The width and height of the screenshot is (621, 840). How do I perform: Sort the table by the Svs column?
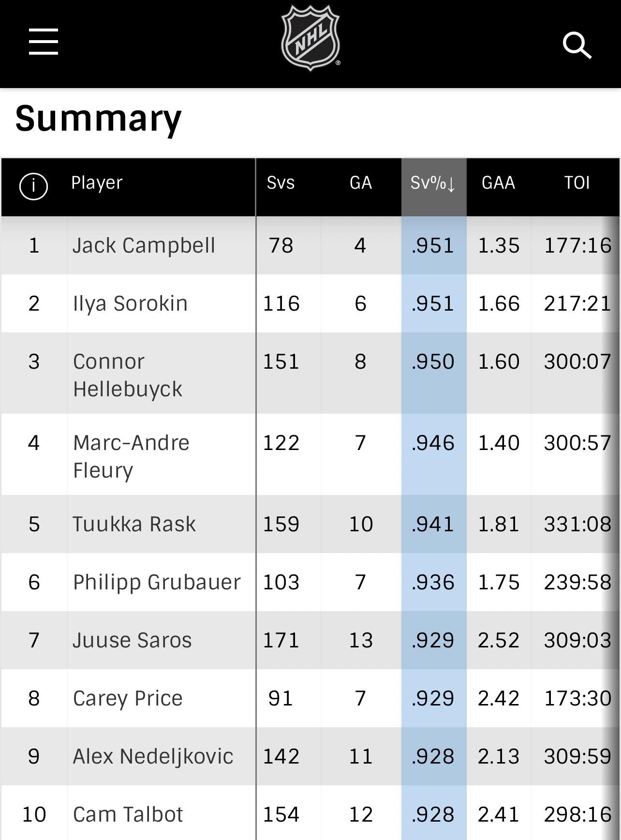pyautogui.click(x=281, y=183)
